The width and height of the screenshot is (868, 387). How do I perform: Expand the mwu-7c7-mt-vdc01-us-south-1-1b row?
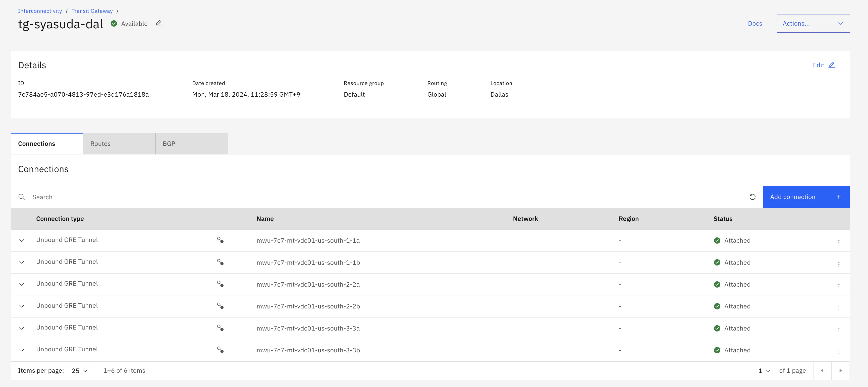pos(22,262)
